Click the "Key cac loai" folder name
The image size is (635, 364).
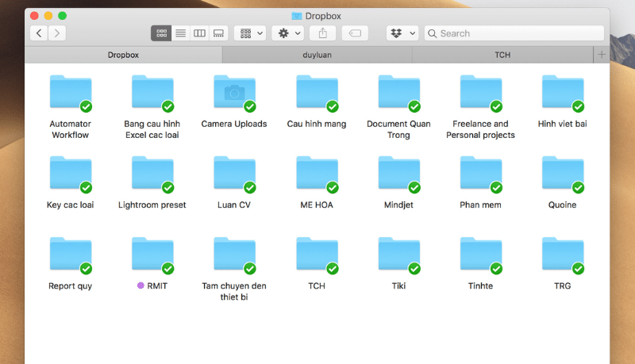[71, 205]
